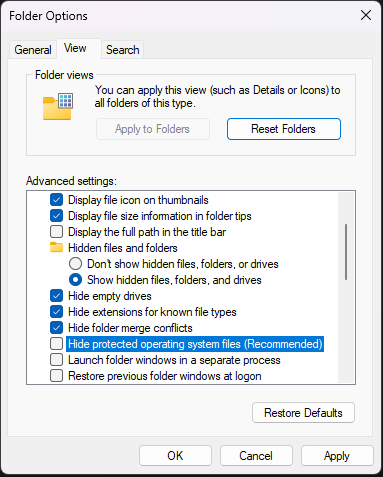Enable Launch folder windows in a separate process
The image size is (383, 477).
(56, 360)
